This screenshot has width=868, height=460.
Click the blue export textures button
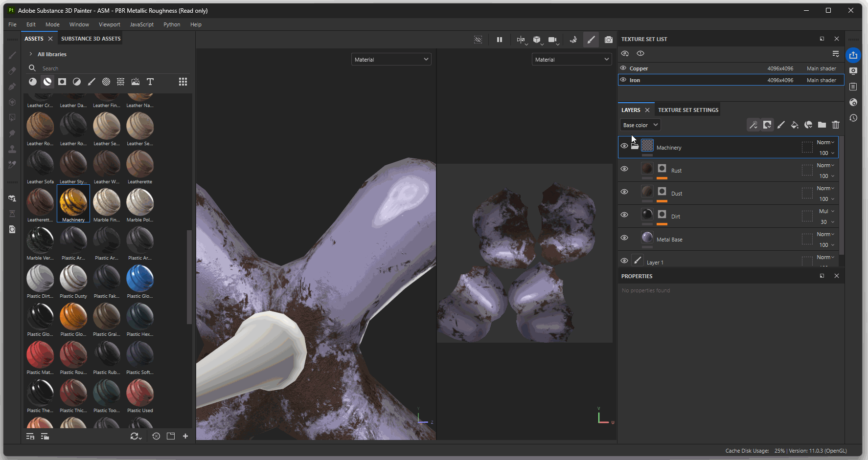tap(853, 55)
